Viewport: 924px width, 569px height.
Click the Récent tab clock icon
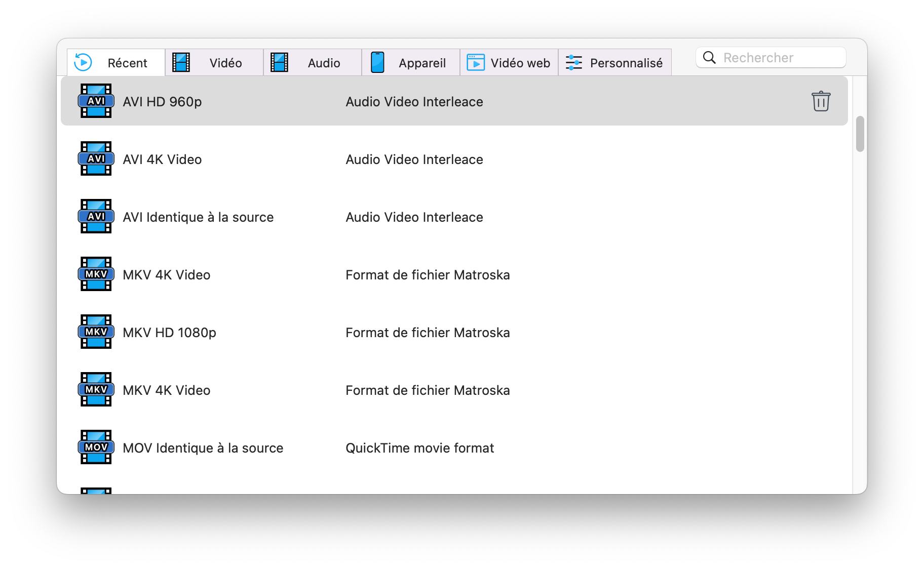point(83,63)
